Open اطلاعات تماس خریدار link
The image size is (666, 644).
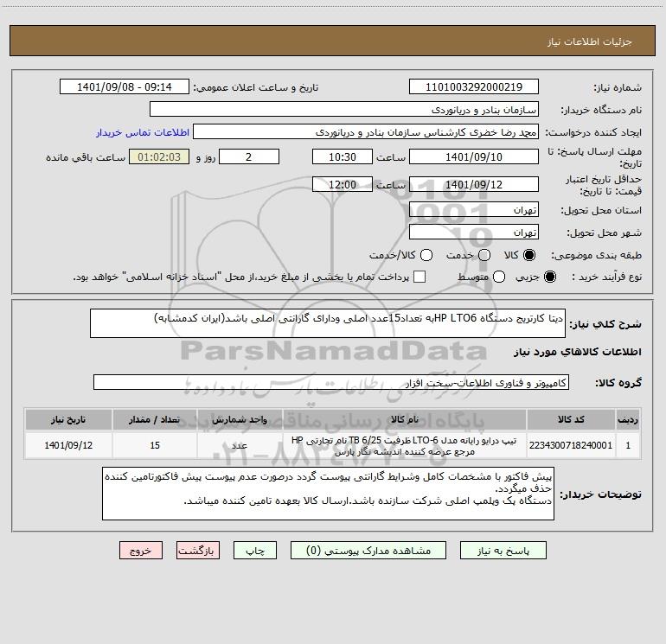pyautogui.click(x=143, y=132)
